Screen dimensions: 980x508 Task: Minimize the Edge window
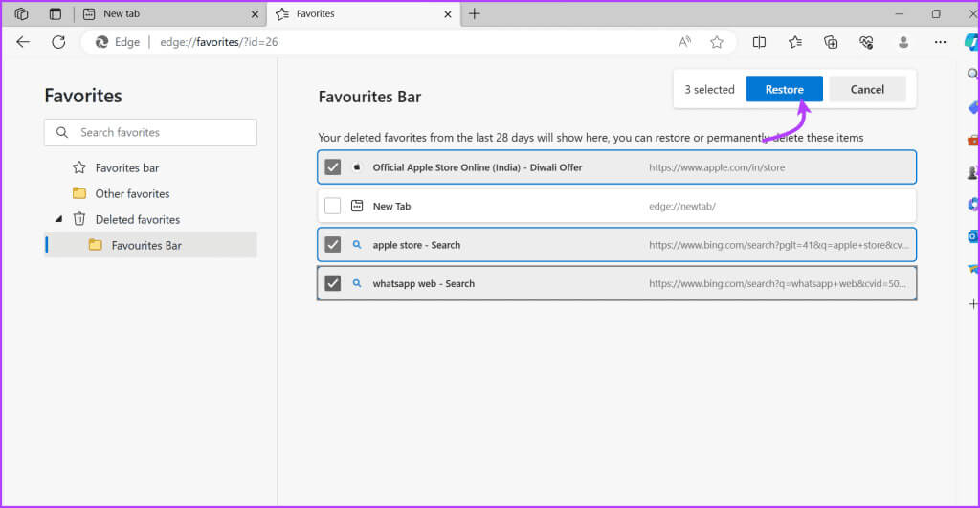click(x=900, y=13)
